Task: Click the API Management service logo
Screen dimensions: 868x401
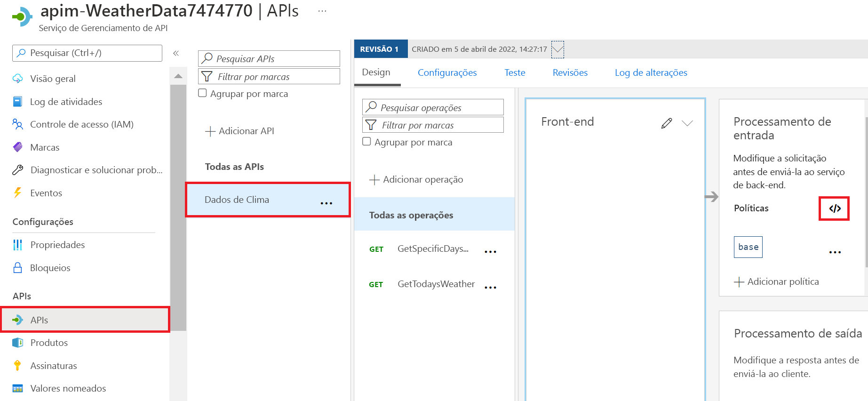Action: [22, 17]
